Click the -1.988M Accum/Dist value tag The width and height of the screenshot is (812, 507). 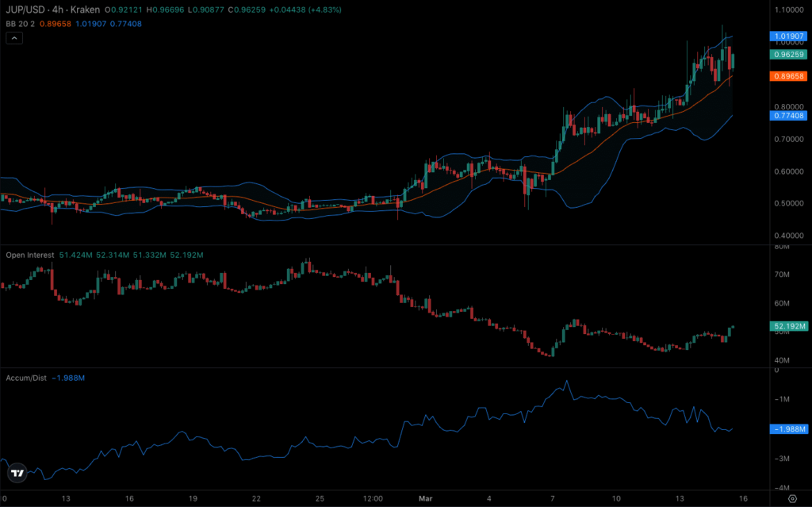tap(788, 428)
